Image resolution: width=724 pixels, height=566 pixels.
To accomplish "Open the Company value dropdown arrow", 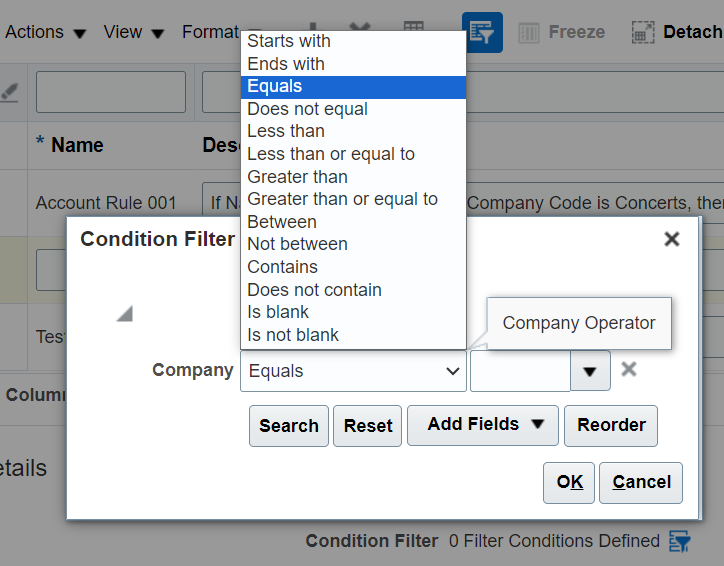I will 590,371.
